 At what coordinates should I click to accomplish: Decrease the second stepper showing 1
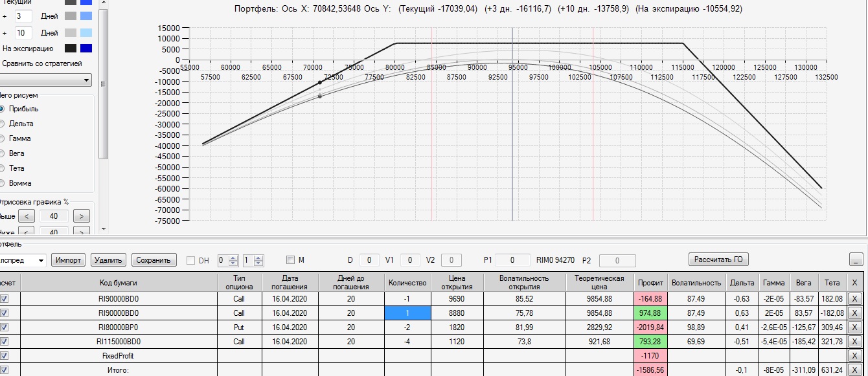[x=258, y=263]
